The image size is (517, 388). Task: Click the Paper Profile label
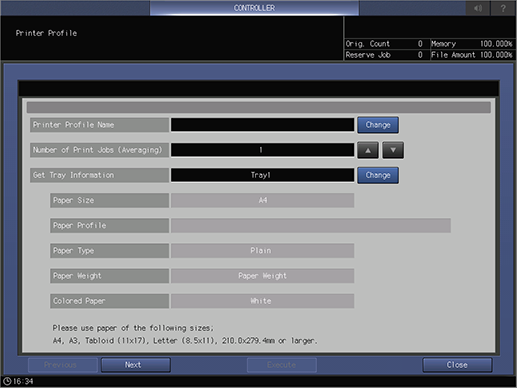coord(109,226)
